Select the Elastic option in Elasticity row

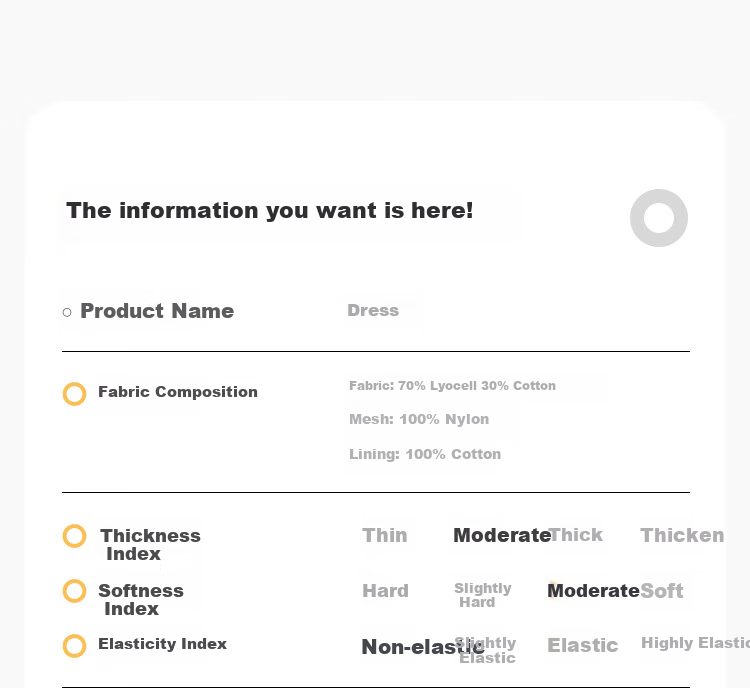click(583, 645)
